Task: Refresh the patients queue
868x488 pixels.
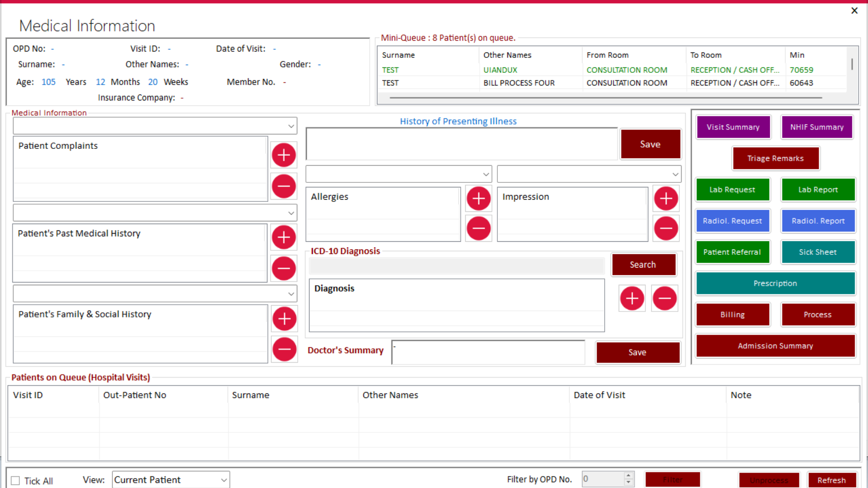Action: [831, 480]
